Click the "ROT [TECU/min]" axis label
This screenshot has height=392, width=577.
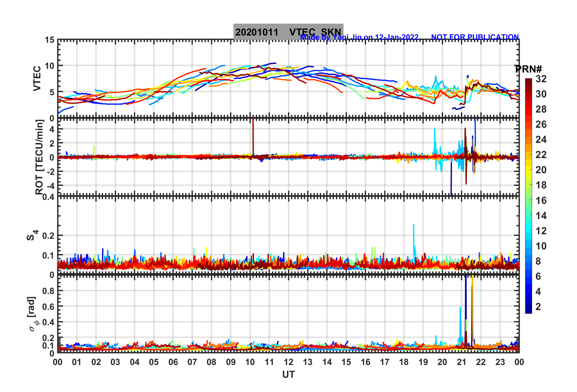click(x=39, y=157)
